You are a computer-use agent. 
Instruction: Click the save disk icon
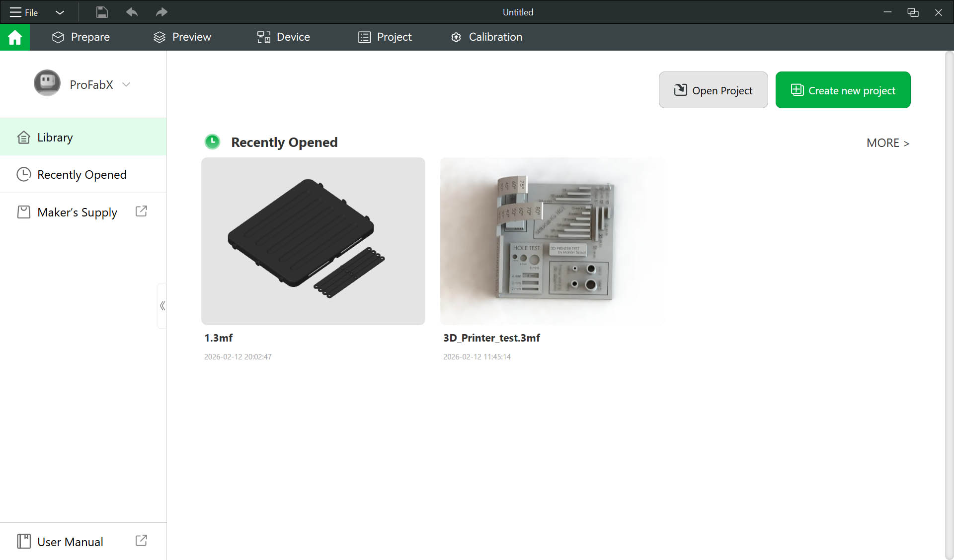click(x=102, y=12)
